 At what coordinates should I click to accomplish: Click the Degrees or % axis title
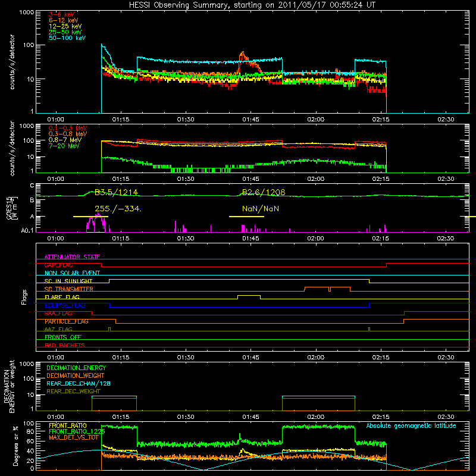(x=15, y=446)
